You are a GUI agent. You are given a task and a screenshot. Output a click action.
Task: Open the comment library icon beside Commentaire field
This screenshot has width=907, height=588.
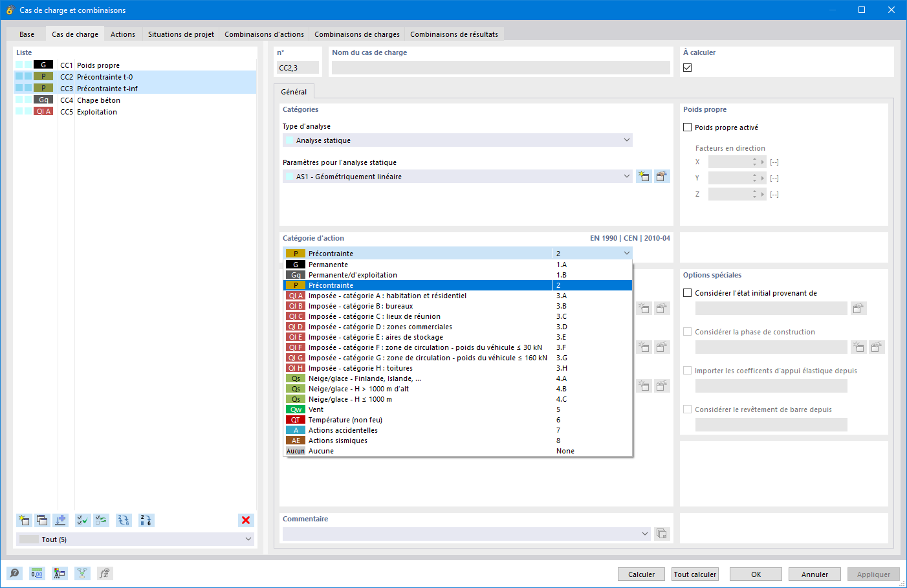[662, 534]
